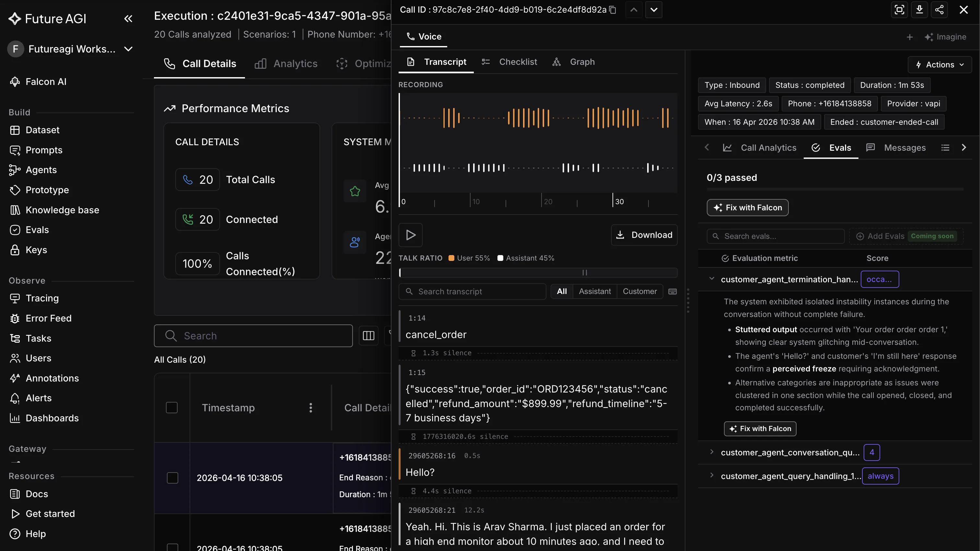Go to previous call with up arrow

[634, 10]
